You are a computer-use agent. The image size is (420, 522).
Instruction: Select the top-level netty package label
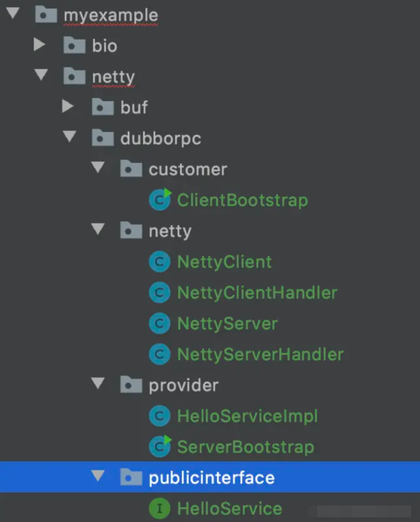(x=114, y=77)
